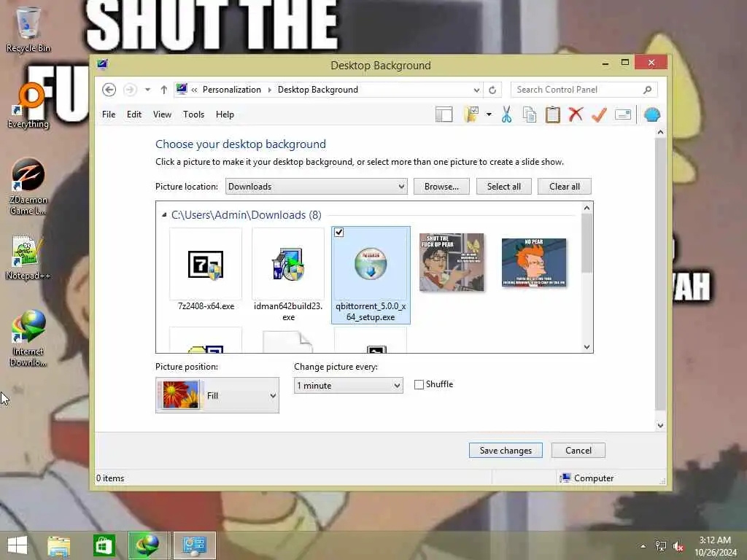This screenshot has height=560, width=747.
Task: Click the Control Panel taskbar button
Action: 194,545
